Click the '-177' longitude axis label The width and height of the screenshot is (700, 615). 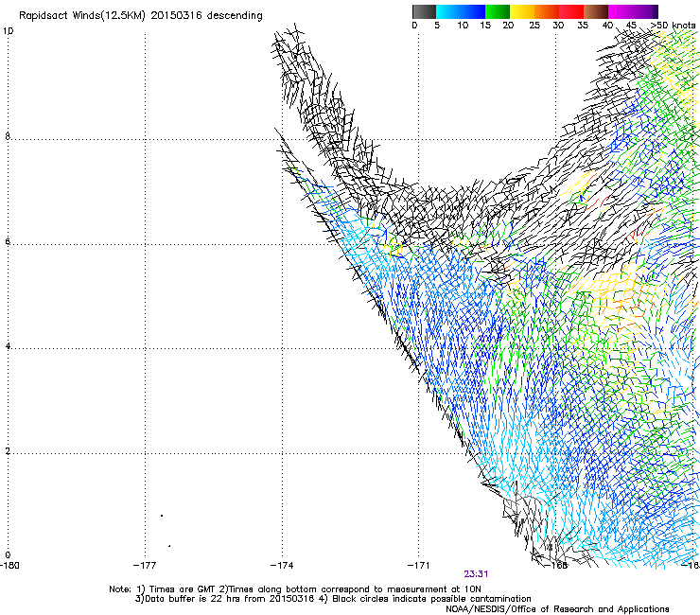click(145, 566)
